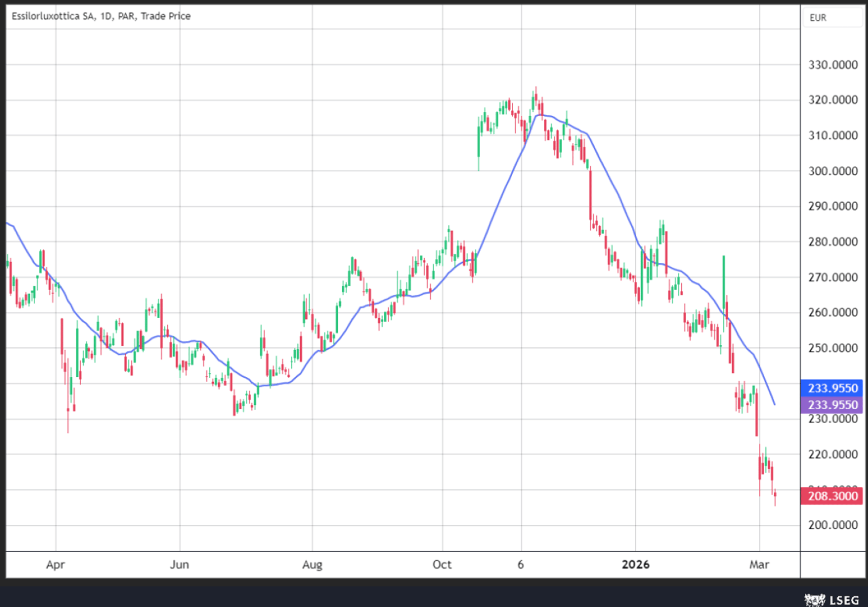Click the Jun label on time axis
Viewport: 868px width, 607px height.
pos(180,564)
